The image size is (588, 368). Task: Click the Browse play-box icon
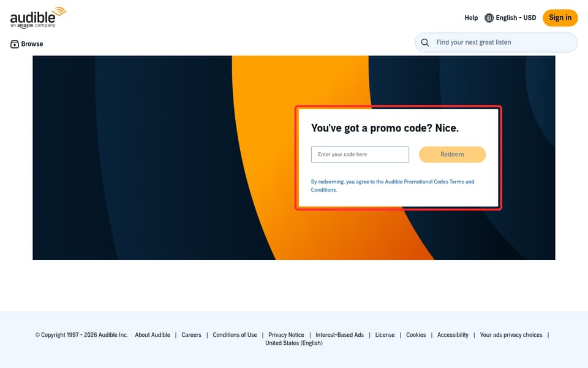pos(14,44)
